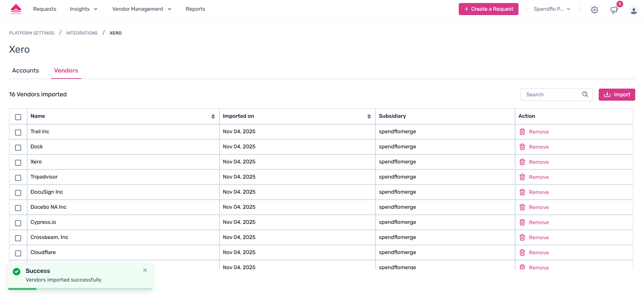Open user profile avatar icon

coord(634,10)
